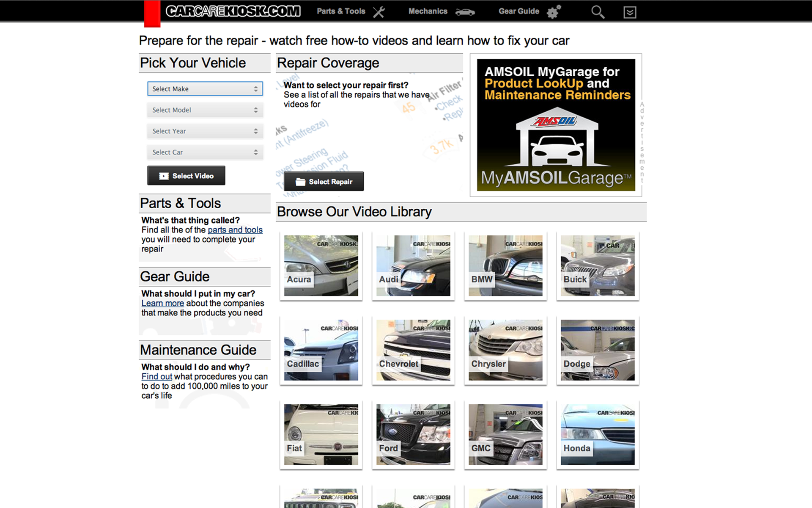This screenshot has width=812, height=508.
Task: Click the Learn more link
Action: (x=162, y=304)
